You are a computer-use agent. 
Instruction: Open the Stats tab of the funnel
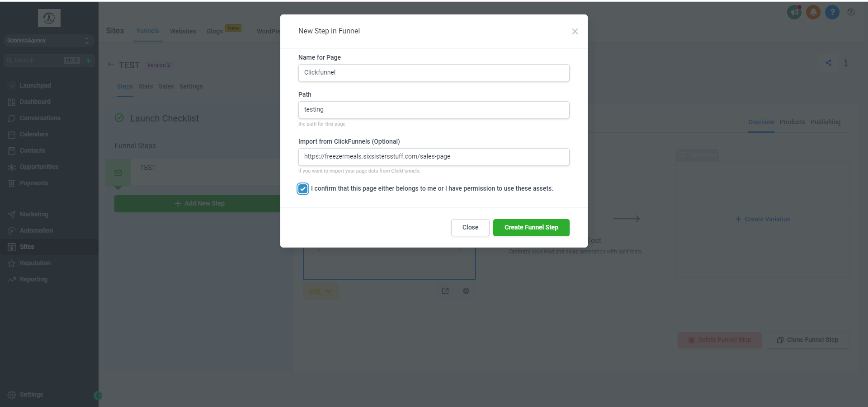145,86
